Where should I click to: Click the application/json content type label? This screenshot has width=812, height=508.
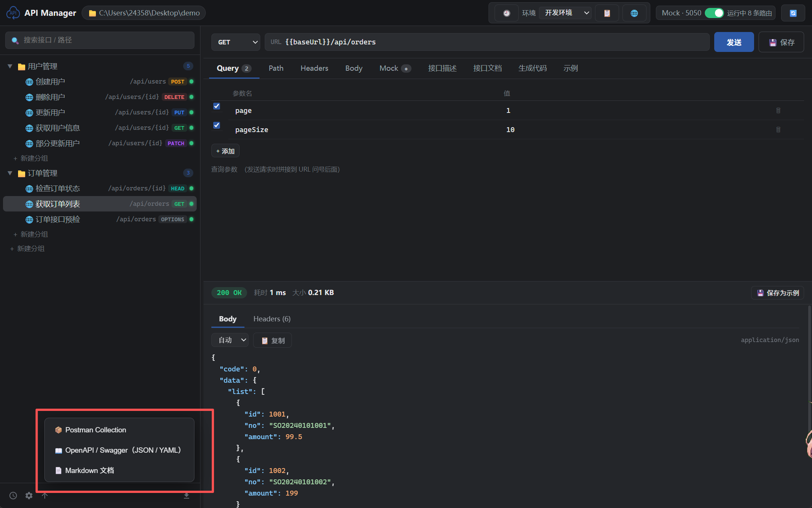coord(770,340)
